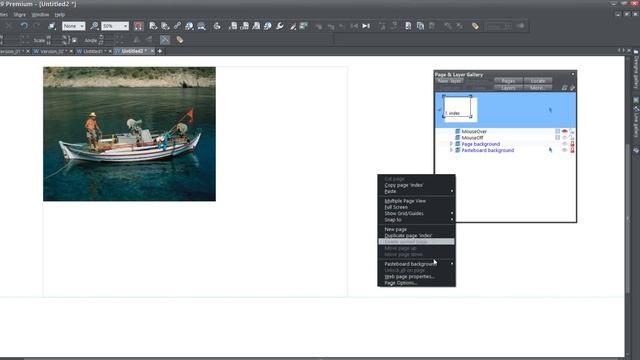Choose Full Screen in context menu
This screenshot has width=640, height=360.
416,207
